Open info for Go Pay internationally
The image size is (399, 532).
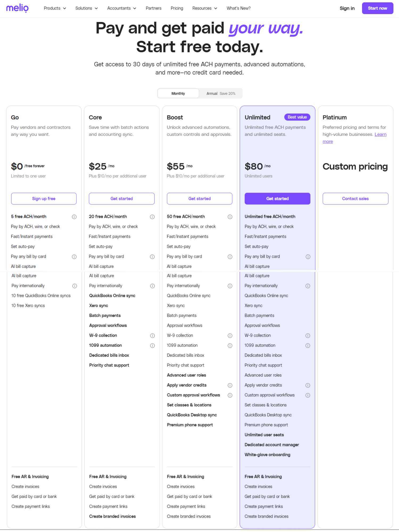tap(75, 286)
